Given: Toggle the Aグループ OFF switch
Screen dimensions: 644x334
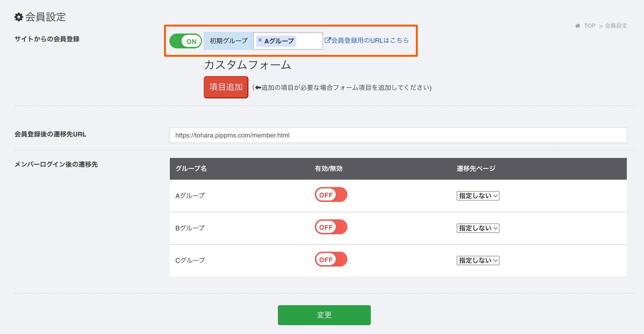Looking at the screenshot, I should coord(331,194).
